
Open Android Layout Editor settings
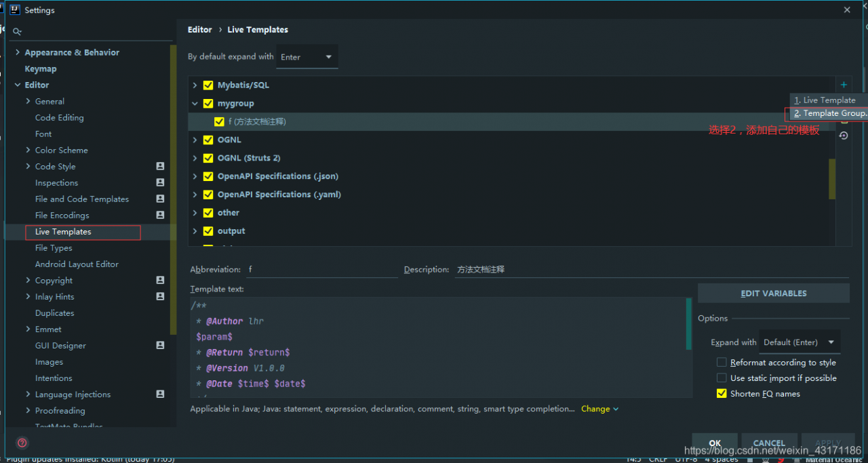tap(77, 264)
